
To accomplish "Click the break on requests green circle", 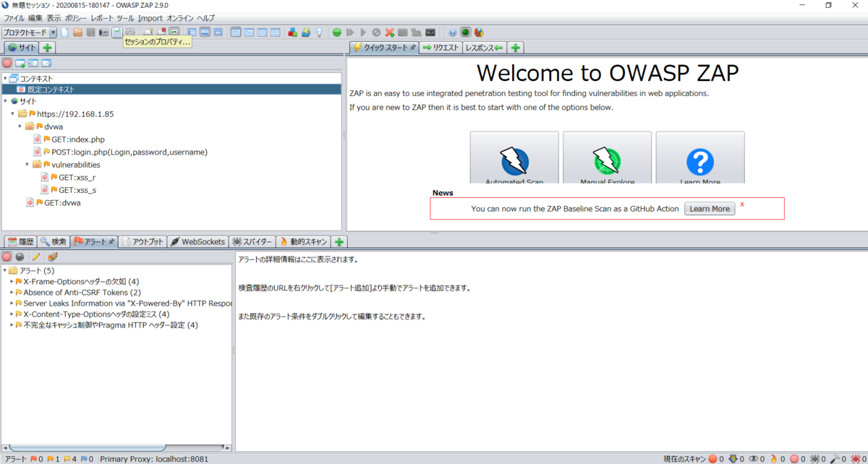I will 337,33.
